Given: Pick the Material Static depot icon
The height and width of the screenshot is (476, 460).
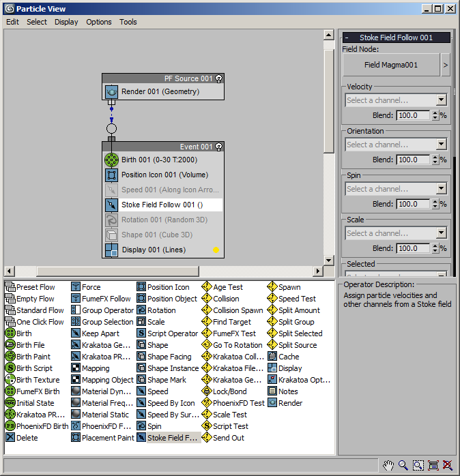Looking at the screenshot, I should pyautogui.click(x=76, y=415).
